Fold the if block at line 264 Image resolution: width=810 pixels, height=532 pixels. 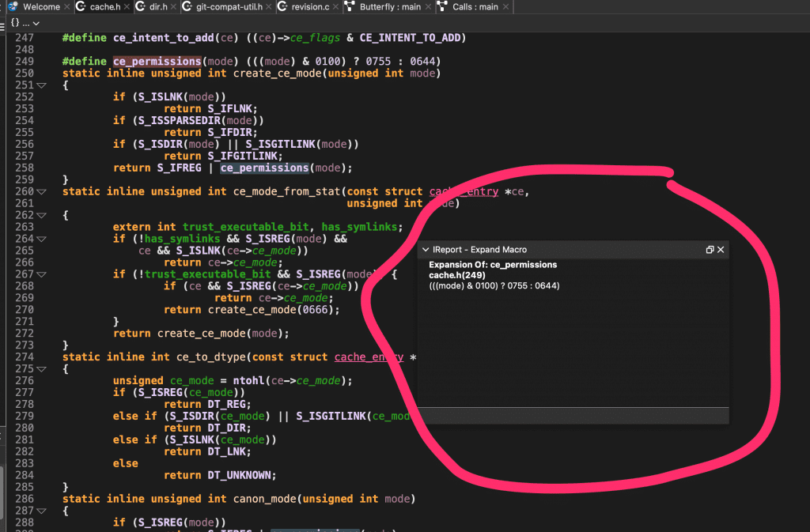click(42, 239)
